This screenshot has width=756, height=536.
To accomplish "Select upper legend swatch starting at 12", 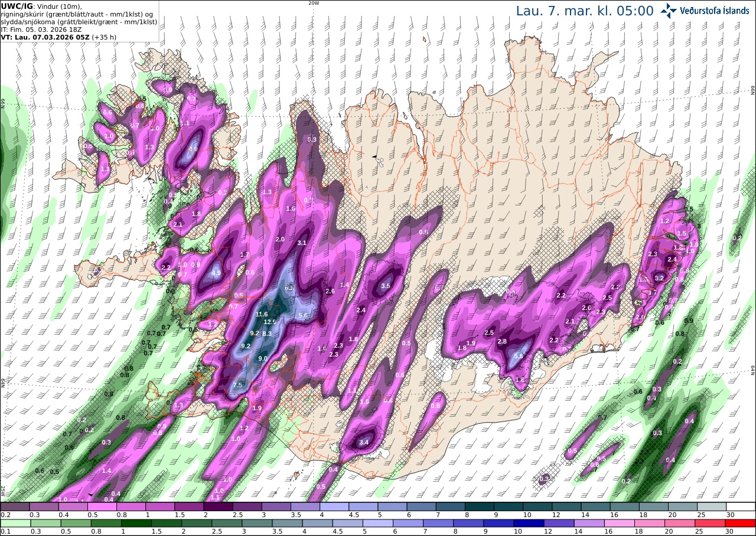I will coord(566,506).
